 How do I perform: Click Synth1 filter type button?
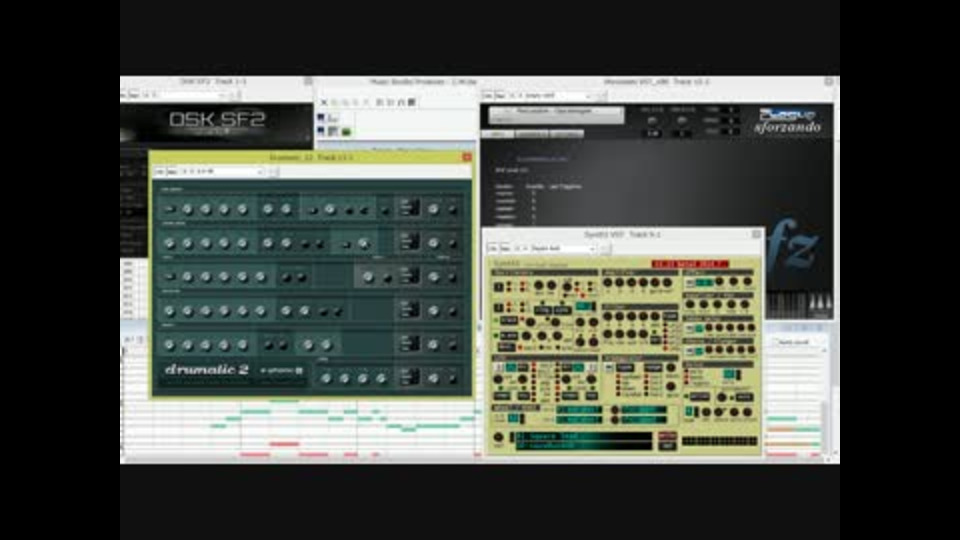[670, 316]
